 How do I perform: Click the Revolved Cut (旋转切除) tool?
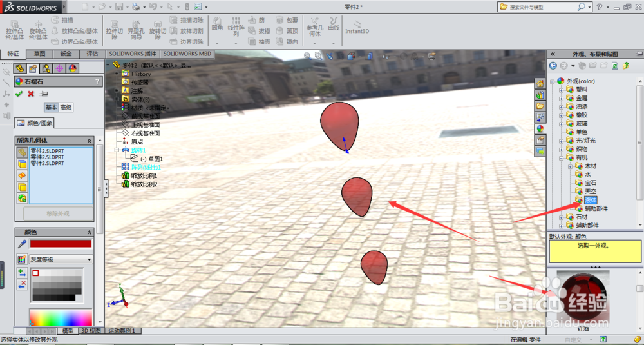(158, 30)
